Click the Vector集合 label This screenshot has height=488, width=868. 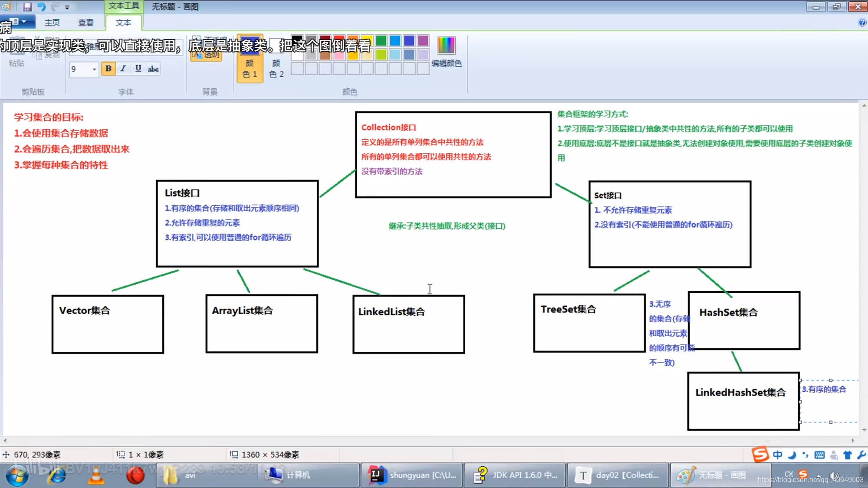click(x=85, y=311)
